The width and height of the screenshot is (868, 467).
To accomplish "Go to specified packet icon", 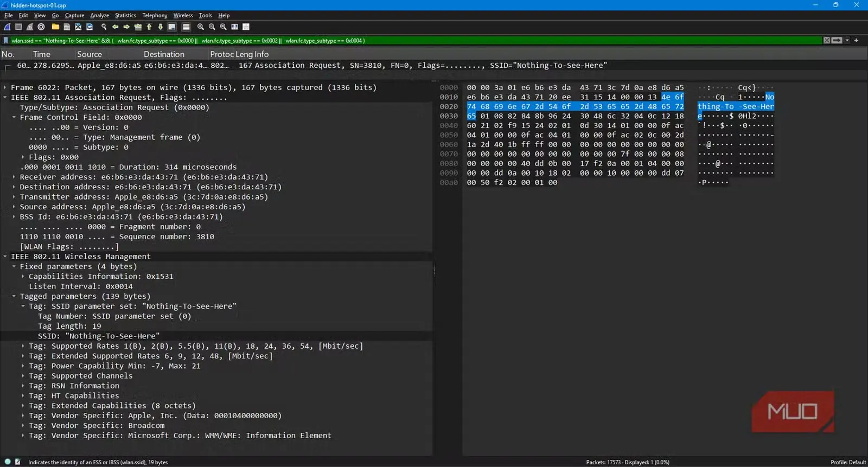I will click(138, 27).
